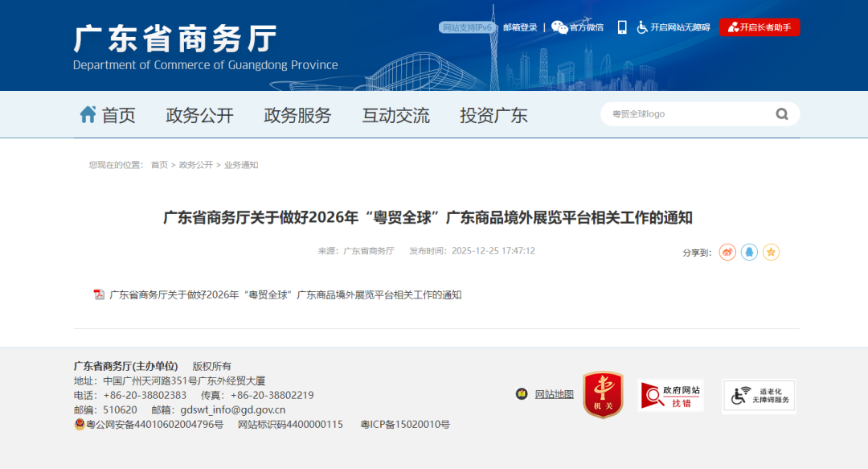Screen dimensions: 868x469
Task: Open the mobile phone version icon
Action: click(x=622, y=27)
